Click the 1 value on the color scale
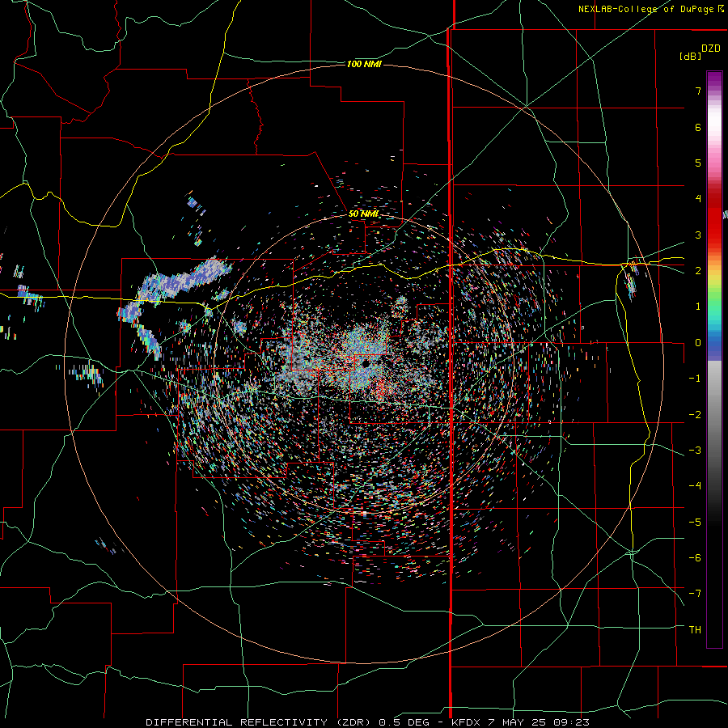Viewport: 728px width, 728px height. [x=698, y=307]
